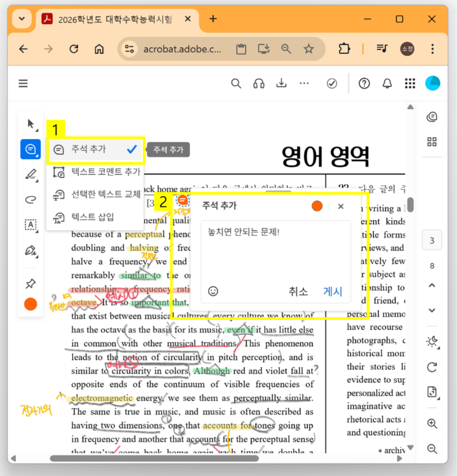Go forward in browser
The width and height of the screenshot is (457, 476).
point(49,49)
